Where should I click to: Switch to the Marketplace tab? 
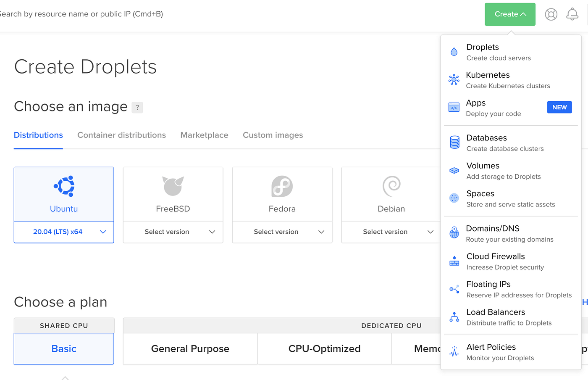pos(204,135)
